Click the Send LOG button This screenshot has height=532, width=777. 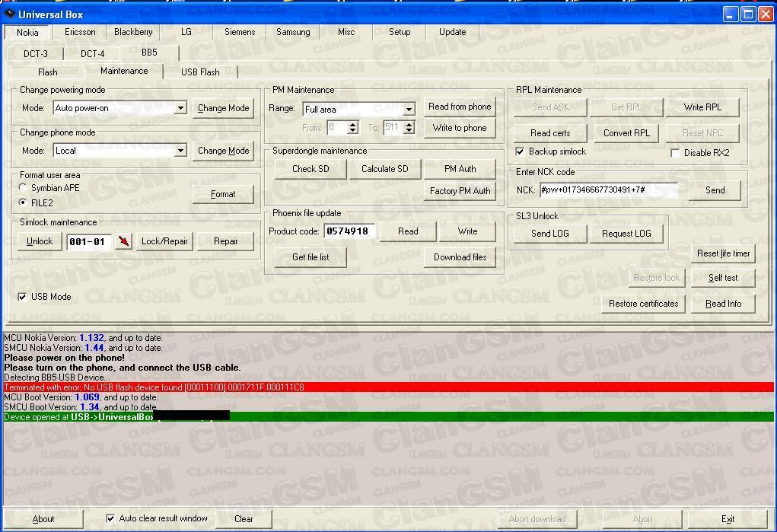click(550, 234)
